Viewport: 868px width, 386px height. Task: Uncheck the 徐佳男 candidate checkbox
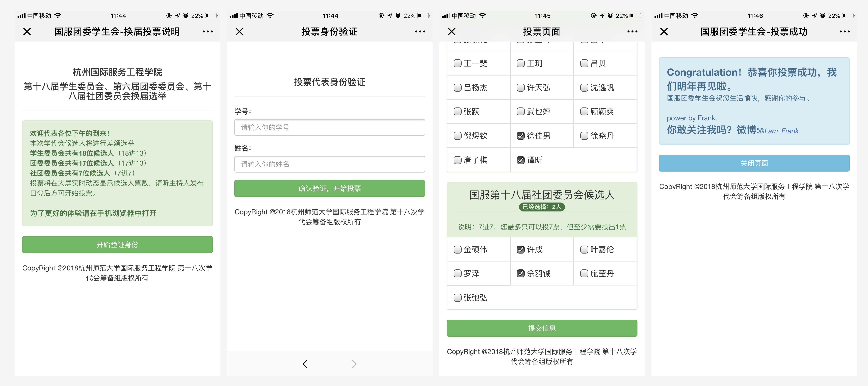pyautogui.click(x=521, y=136)
